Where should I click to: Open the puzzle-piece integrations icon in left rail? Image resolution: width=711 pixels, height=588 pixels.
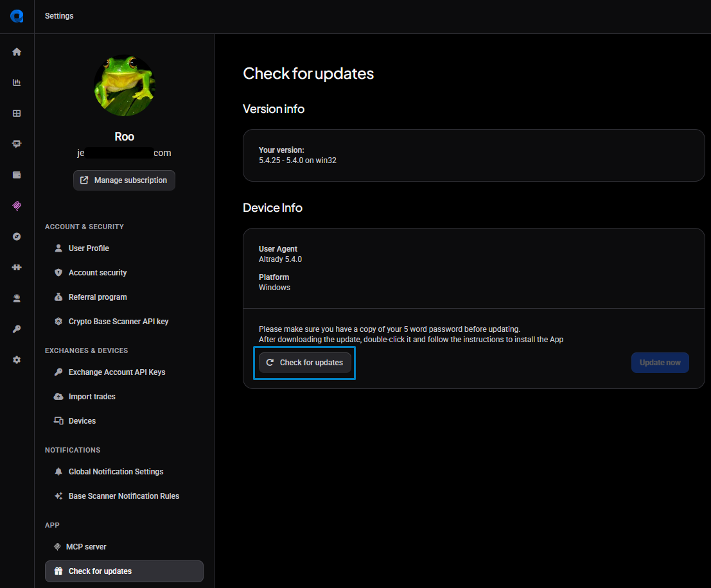[17, 268]
